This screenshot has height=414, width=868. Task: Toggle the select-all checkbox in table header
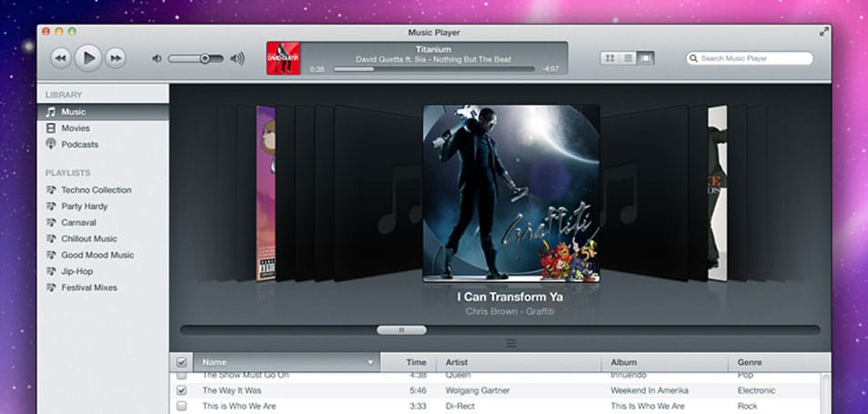coord(181,362)
